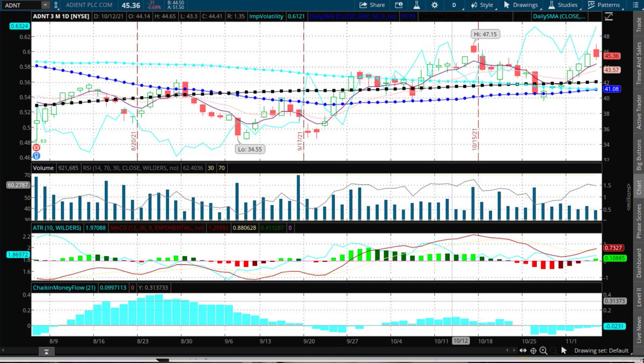Click the 0.7327 MACD value label
This screenshot has width=644, height=363.
coord(613,248)
